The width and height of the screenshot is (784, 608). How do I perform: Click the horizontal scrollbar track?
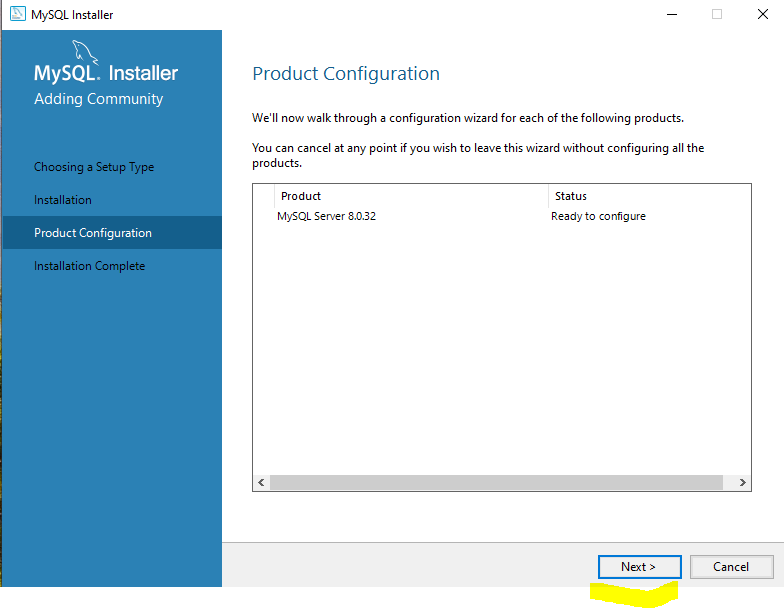(x=496, y=482)
